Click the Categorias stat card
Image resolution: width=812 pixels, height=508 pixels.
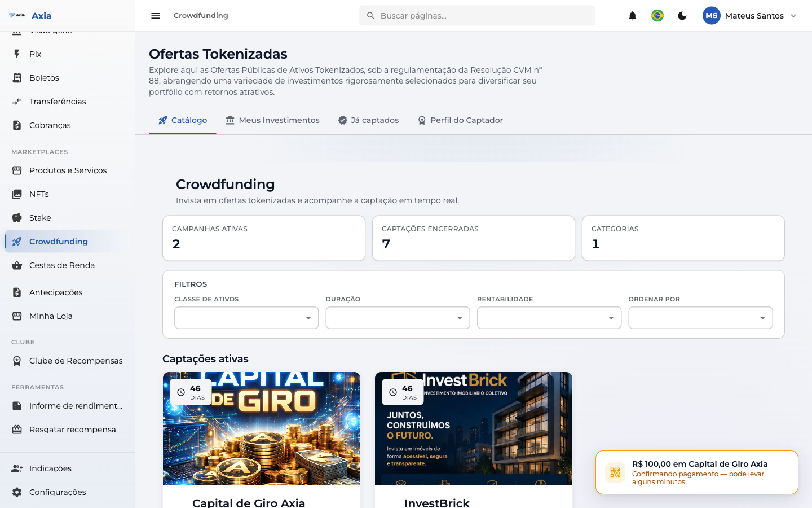[683, 238]
